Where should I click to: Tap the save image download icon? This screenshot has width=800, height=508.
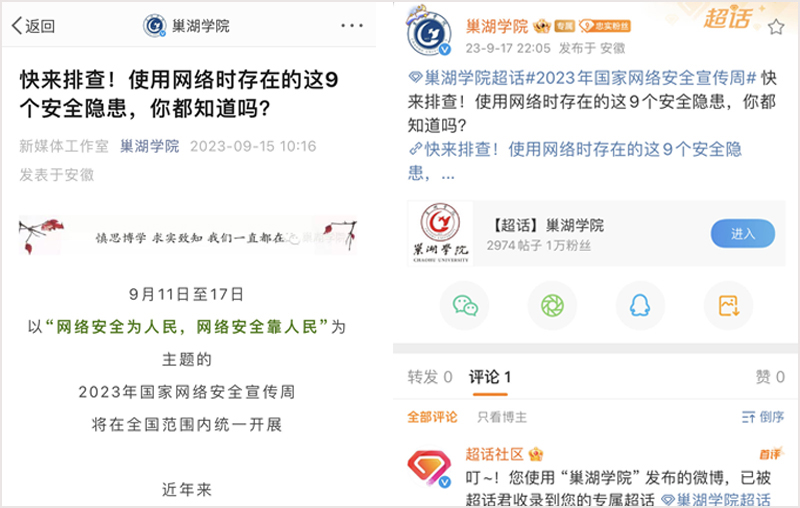728,306
